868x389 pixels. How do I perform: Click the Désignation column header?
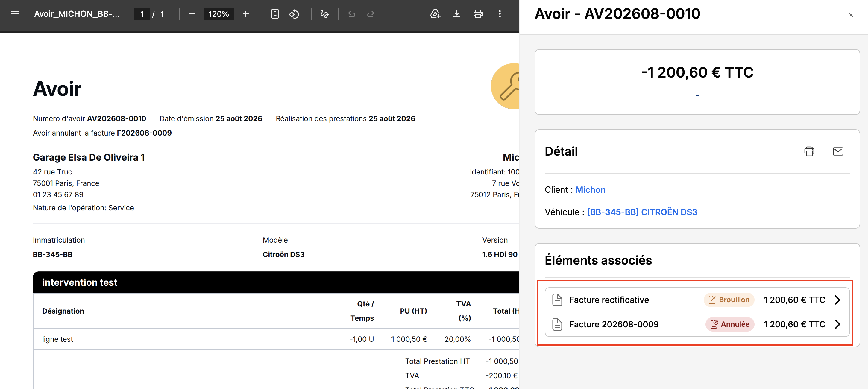pos(63,311)
